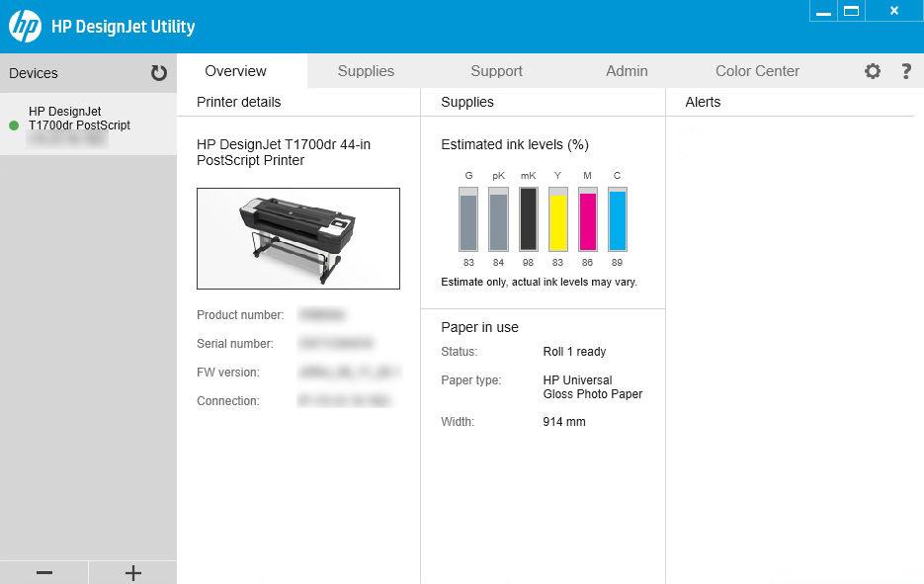Image resolution: width=924 pixels, height=584 pixels.
Task: Minimize the HP DesignJet Utility window
Action: pos(824,11)
